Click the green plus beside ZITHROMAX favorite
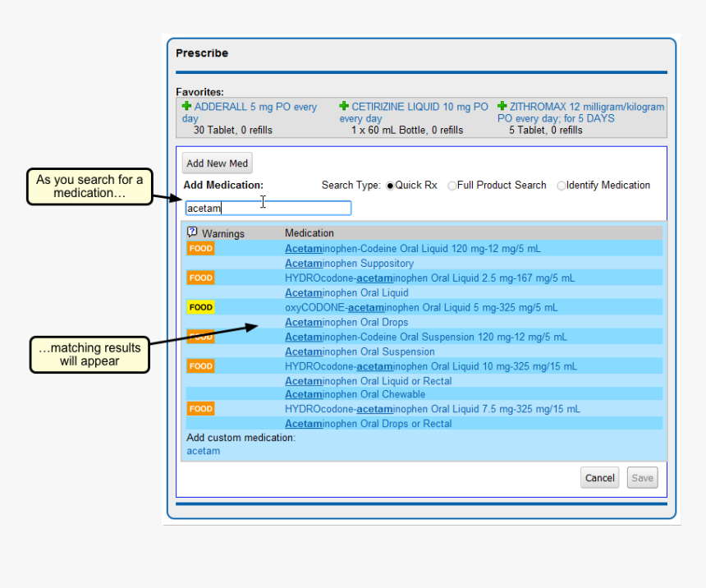Screen dimensions: 706x588 coord(502,107)
